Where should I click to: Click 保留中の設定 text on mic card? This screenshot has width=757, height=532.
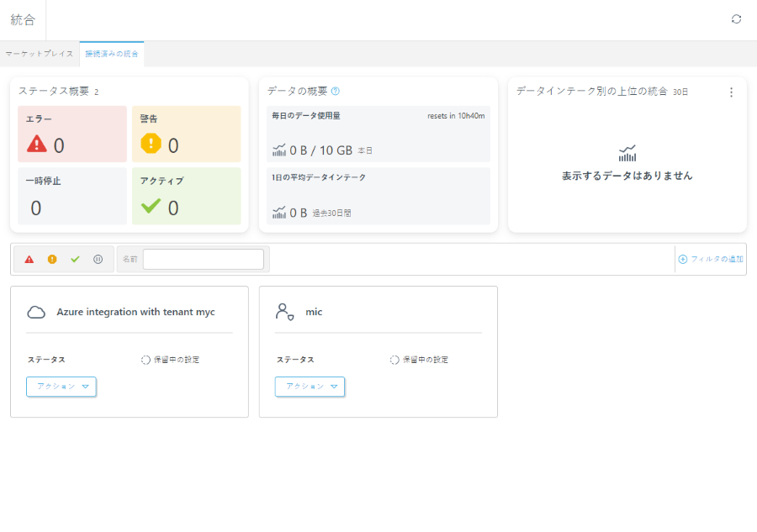click(426, 360)
